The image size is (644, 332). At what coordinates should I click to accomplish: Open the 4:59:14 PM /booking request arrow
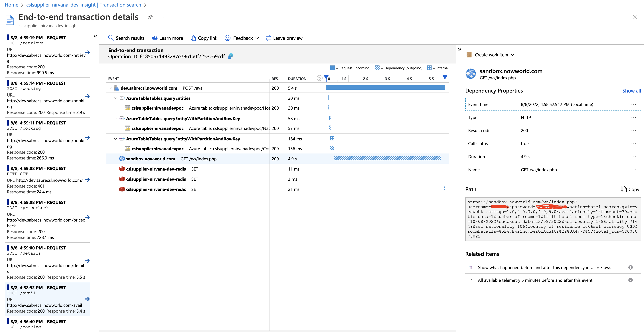[x=87, y=96]
